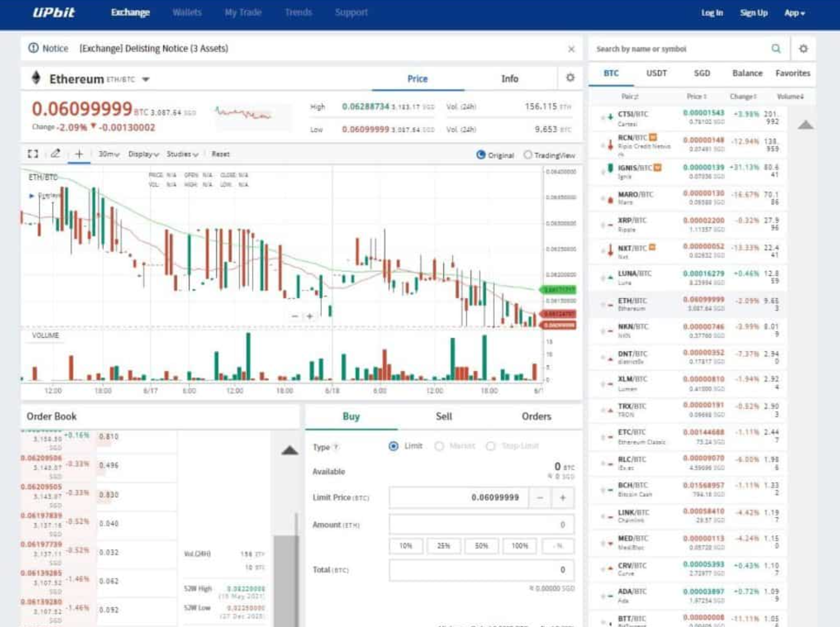
Task: Click the Log In link
Action: (712, 13)
